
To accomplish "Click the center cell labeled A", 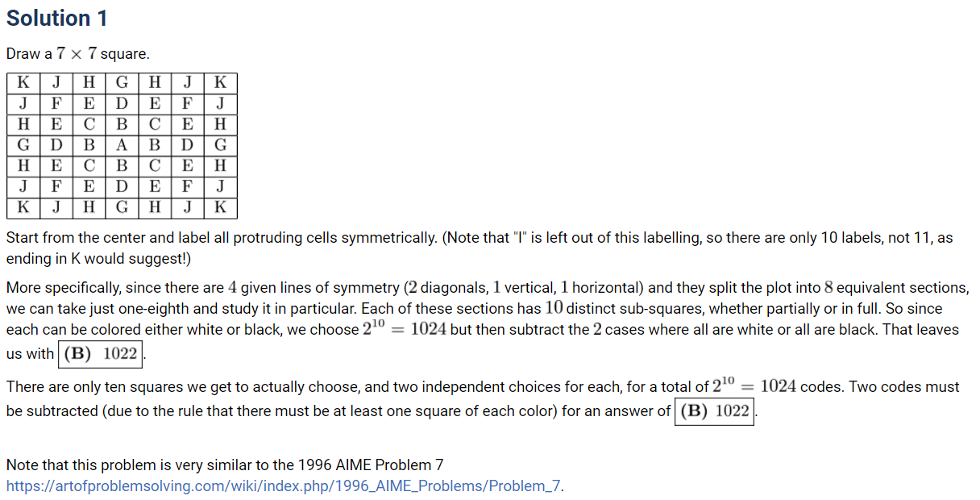I will (122, 145).
